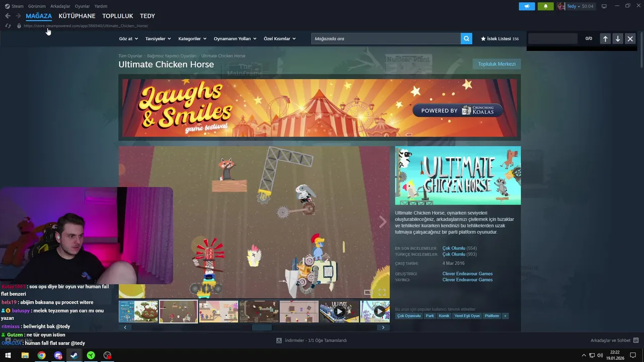This screenshot has height=362, width=644.
Task: Close the find-in-page bar
Action: tap(630, 39)
